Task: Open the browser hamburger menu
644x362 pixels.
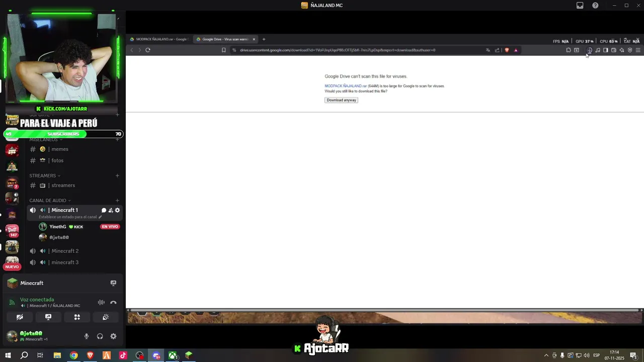Action: click(638, 50)
